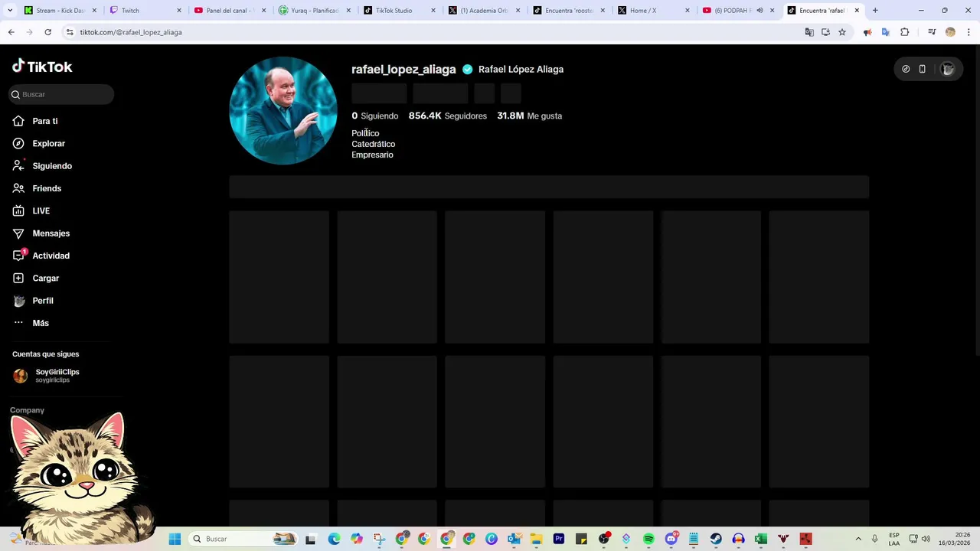The image size is (980, 551).
Task: Open the Chrome profile avatar
Action: tap(950, 32)
